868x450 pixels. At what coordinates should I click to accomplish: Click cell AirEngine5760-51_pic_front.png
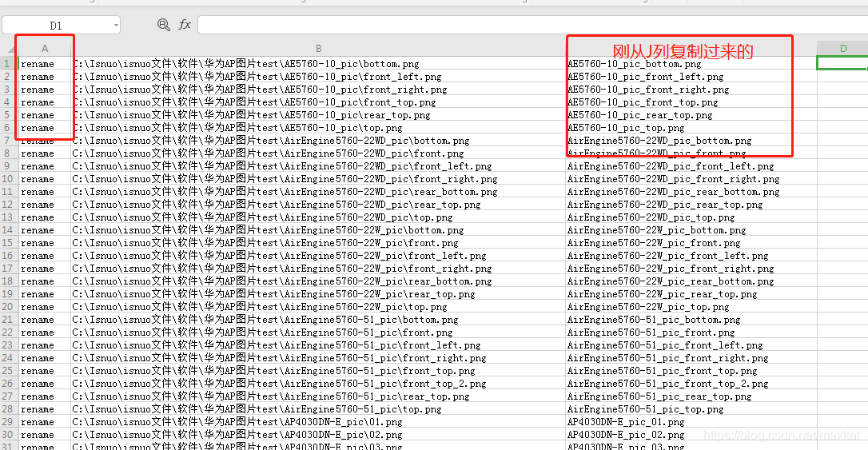pyautogui.click(x=691, y=332)
